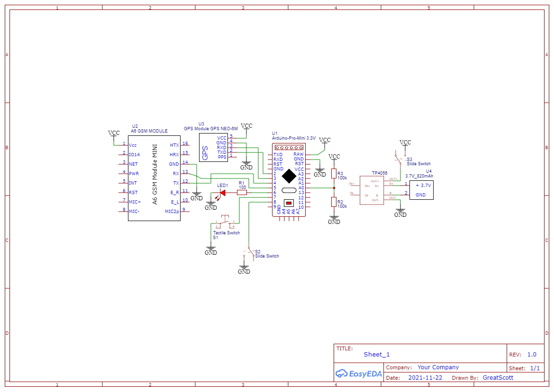The height and width of the screenshot is (392, 554).
Task: Click the Sheet_1 title text
Action: click(376, 354)
